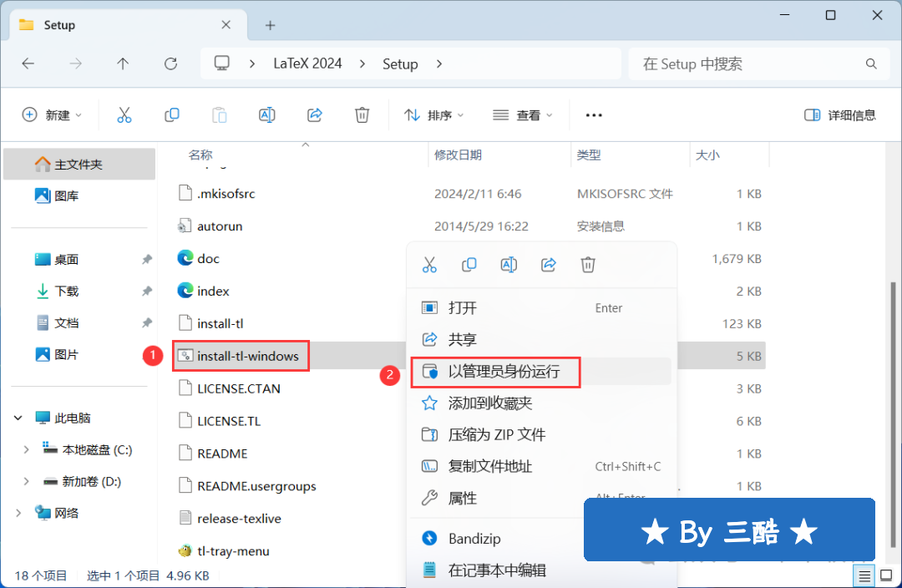902x588 pixels.
Task: Select the install-tl-windows file
Action: click(248, 356)
